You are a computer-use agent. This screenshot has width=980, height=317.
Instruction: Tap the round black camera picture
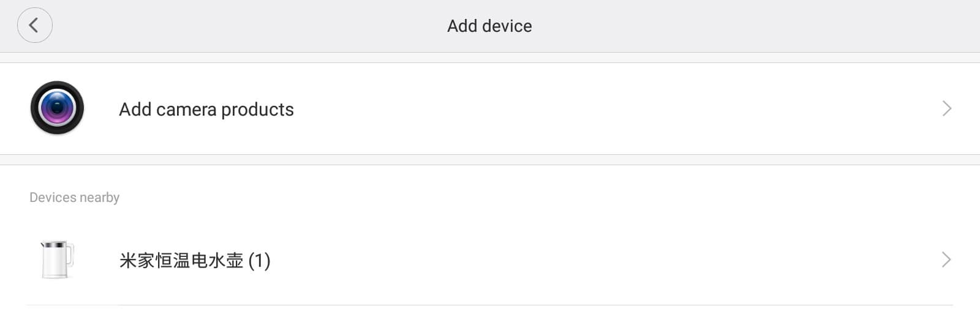click(x=57, y=108)
